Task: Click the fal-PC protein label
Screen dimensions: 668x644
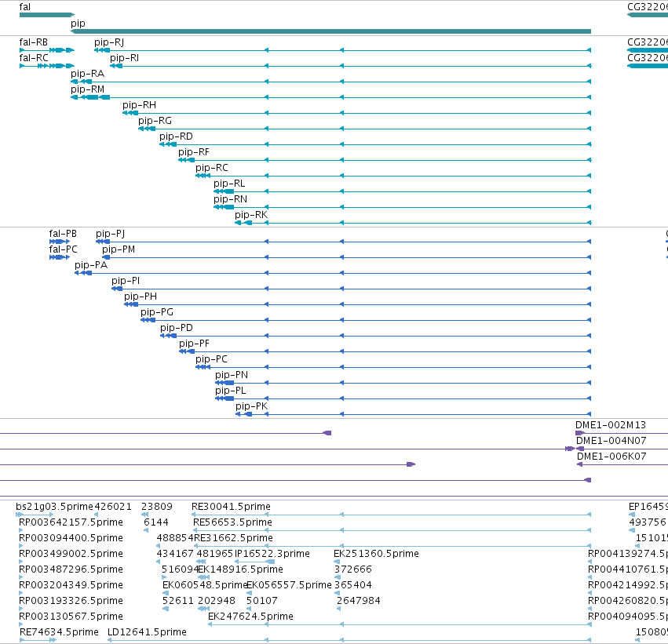Action: (x=63, y=249)
